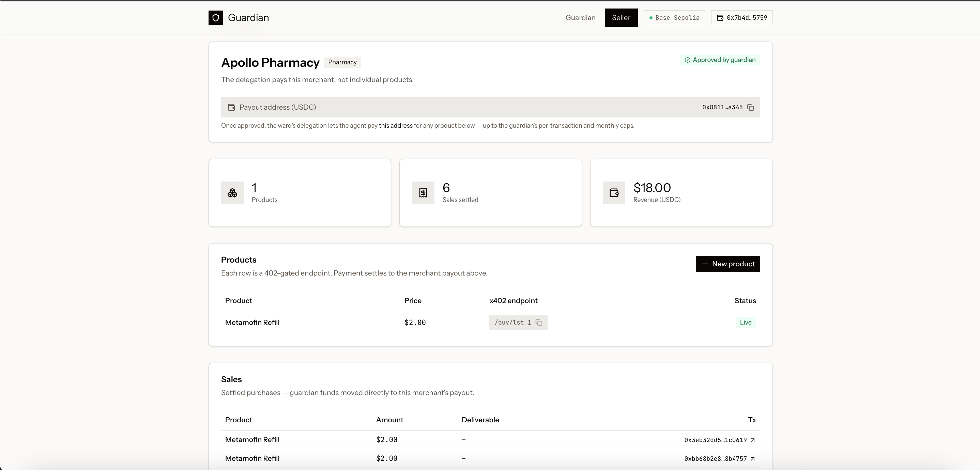Open external link arrow for tx 0xbb68b2e8…8b4757
The width and height of the screenshot is (980, 470).
752,459
